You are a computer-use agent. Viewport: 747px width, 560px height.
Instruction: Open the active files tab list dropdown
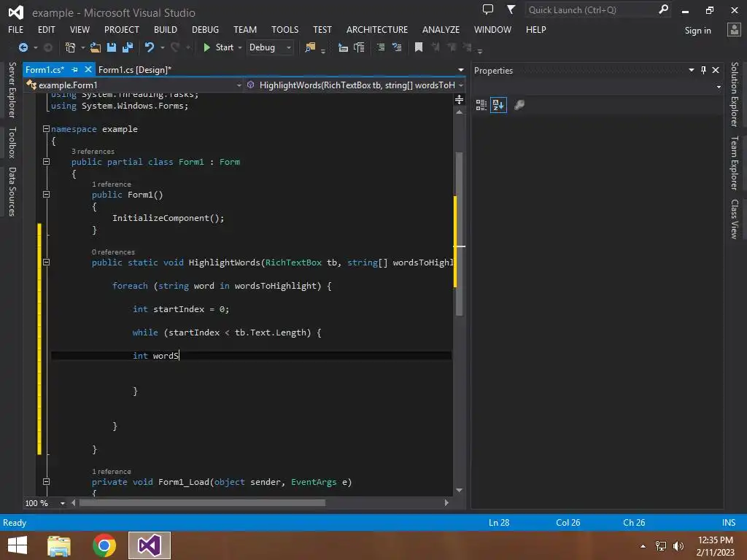pyautogui.click(x=461, y=70)
